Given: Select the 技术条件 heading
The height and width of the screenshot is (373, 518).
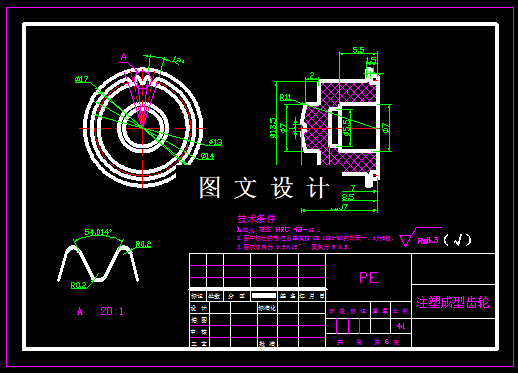Looking at the screenshot, I should (x=257, y=219).
